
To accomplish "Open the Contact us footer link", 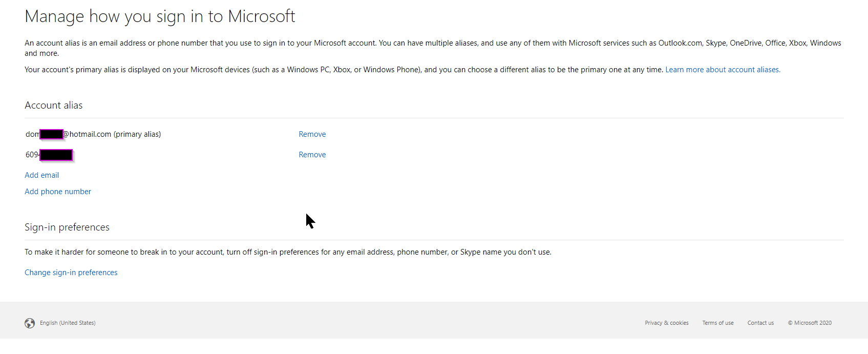I will tap(760, 323).
